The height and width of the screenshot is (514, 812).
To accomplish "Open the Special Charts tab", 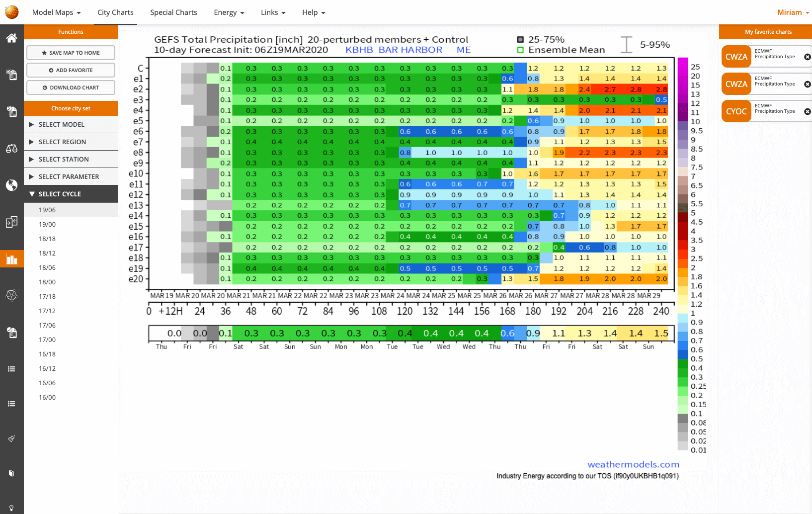I will tap(173, 12).
